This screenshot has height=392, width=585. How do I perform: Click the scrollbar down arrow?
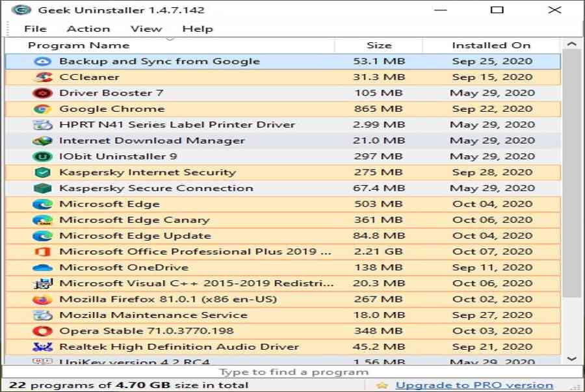(571, 359)
